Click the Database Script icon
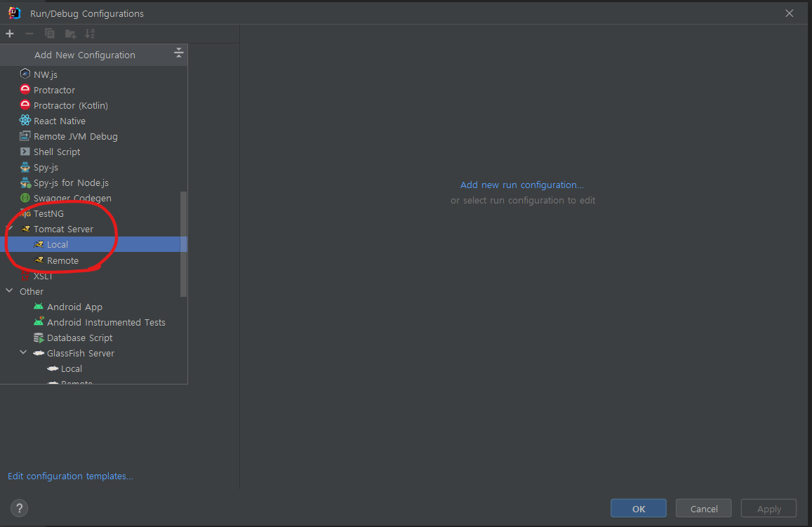812x527 pixels. (39, 338)
